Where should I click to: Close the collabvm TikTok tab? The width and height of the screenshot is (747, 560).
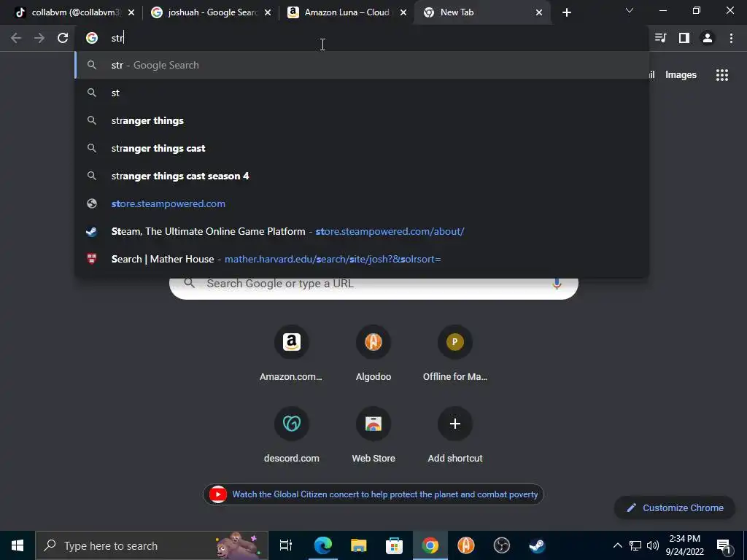pos(131,12)
